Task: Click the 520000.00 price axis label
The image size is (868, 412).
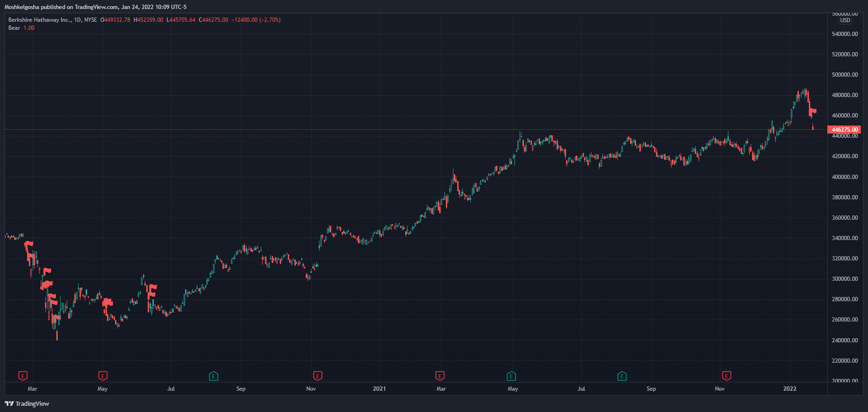Action: click(845, 54)
